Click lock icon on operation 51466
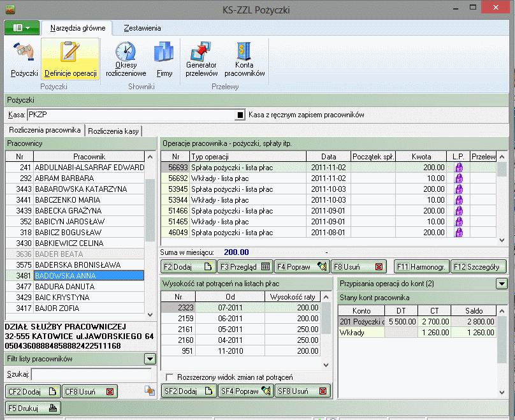The image size is (515, 420). (x=458, y=211)
